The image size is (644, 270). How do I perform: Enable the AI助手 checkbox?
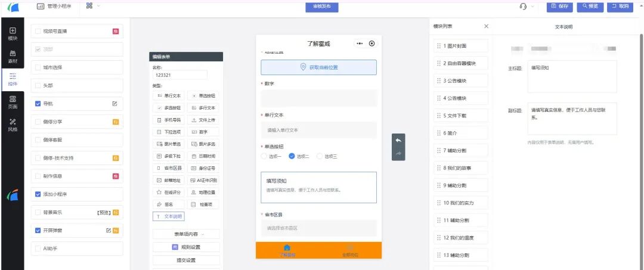point(38,249)
